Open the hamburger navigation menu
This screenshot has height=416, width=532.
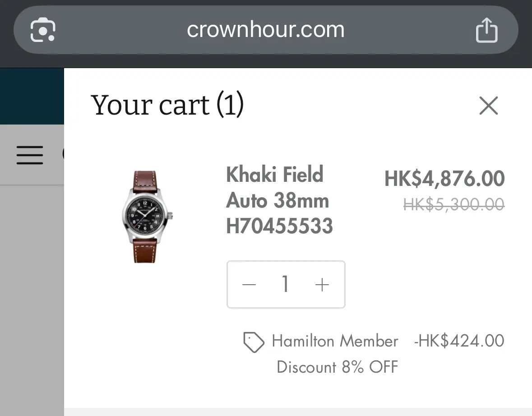click(30, 155)
